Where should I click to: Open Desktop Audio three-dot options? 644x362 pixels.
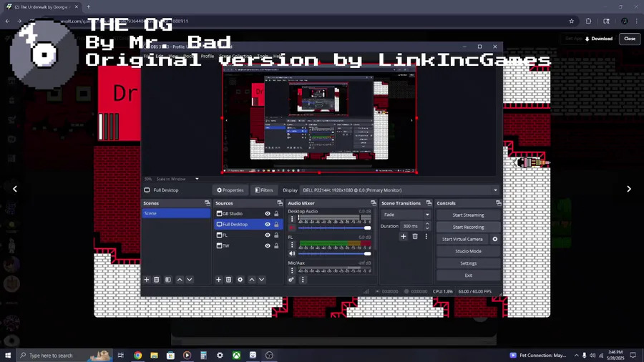[292, 219]
